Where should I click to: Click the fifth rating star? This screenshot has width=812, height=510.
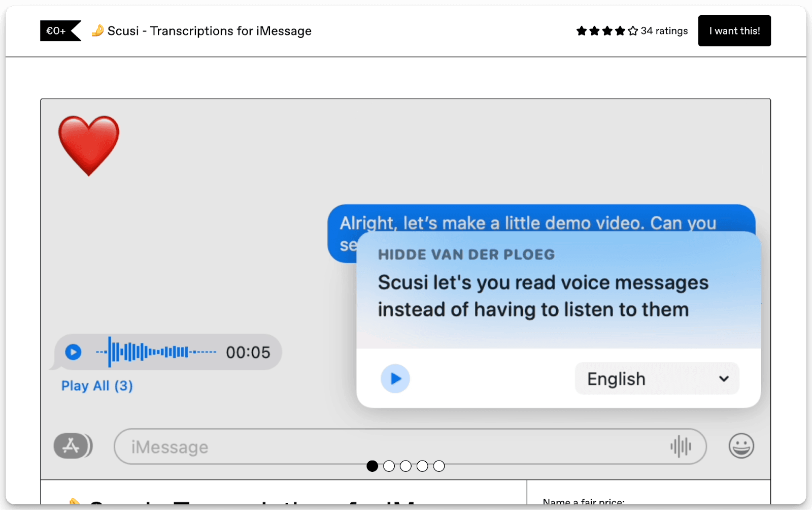tap(632, 30)
